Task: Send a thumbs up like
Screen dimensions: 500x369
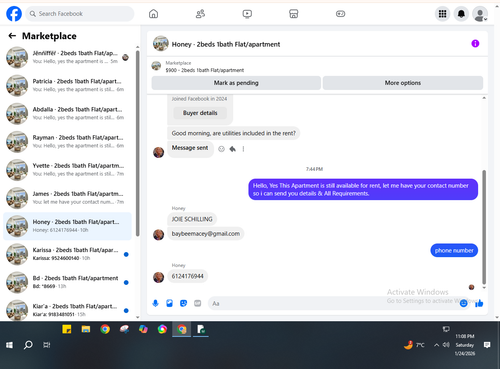Action: [x=479, y=303]
